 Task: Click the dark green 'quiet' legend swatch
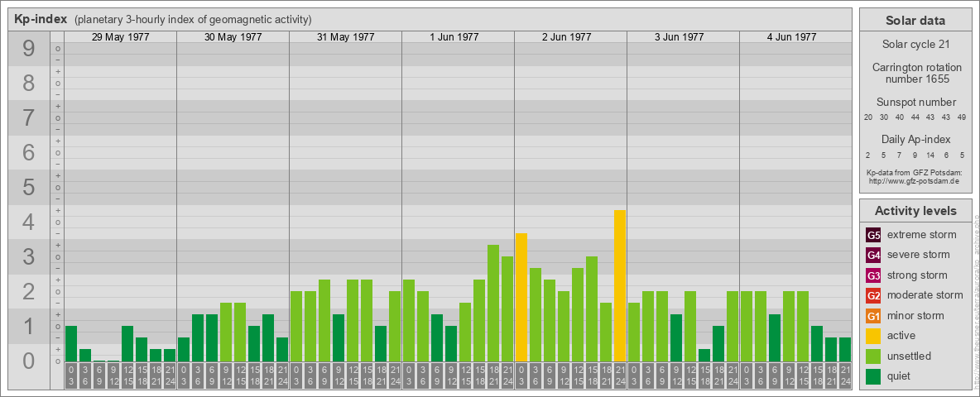tap(873, 375)
